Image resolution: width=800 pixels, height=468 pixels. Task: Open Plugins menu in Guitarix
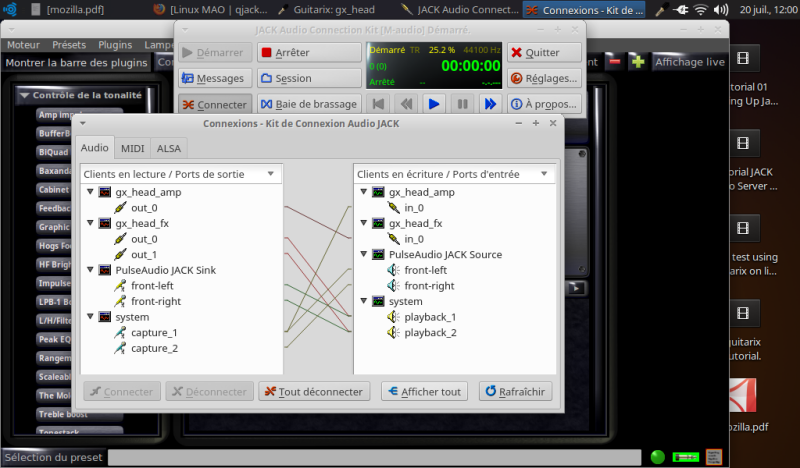coord(115,45)
